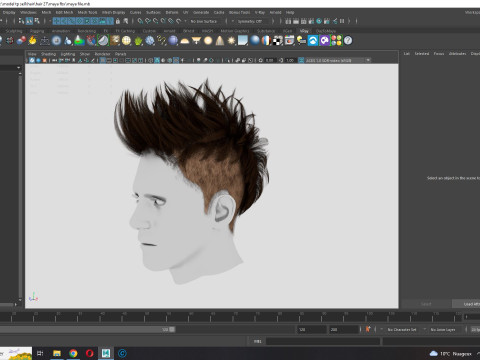This screenshot has width=480, height=360.
Task: Click the sun light shelf icon
Action: pyautogui.click(x=231, y=41)
